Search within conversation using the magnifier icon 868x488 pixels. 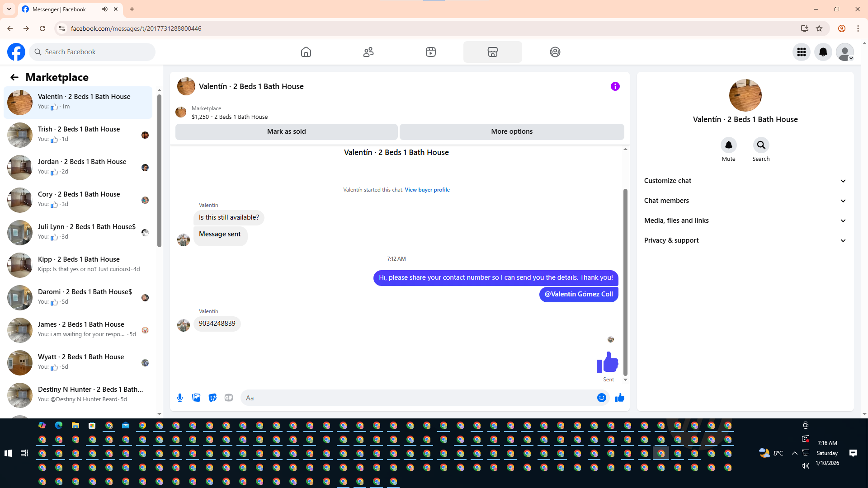pyautogui.click(x=761, y=145)
